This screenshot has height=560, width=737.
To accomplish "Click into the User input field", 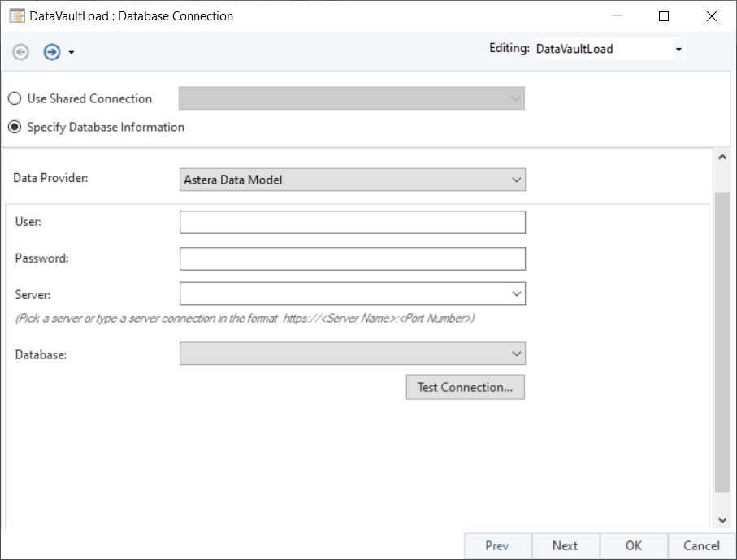I will pyautogui.click(x=352, y=223).
